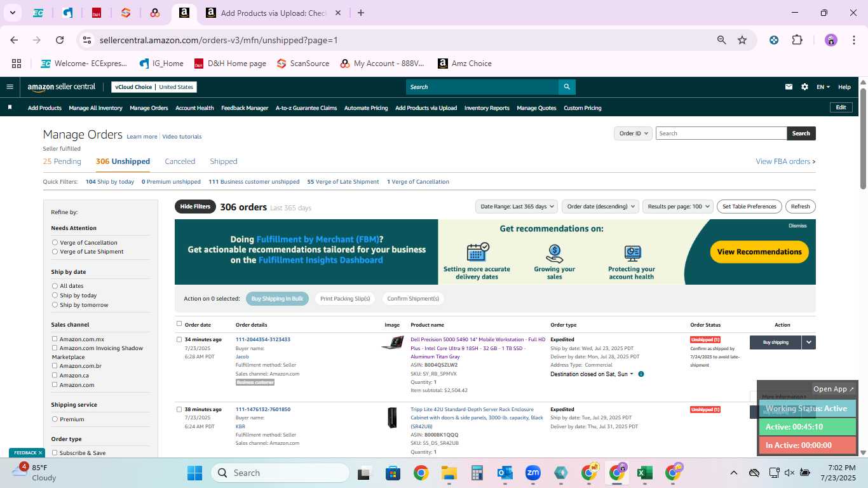
Task: Click the info icon beside Destination closed
Action: tap(641, 374)
